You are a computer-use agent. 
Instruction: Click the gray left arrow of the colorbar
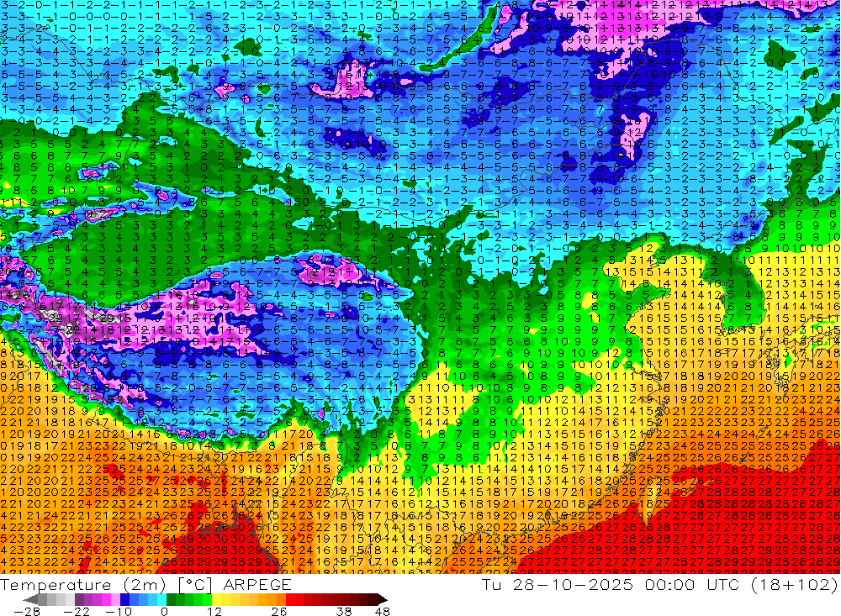point(30,599)
